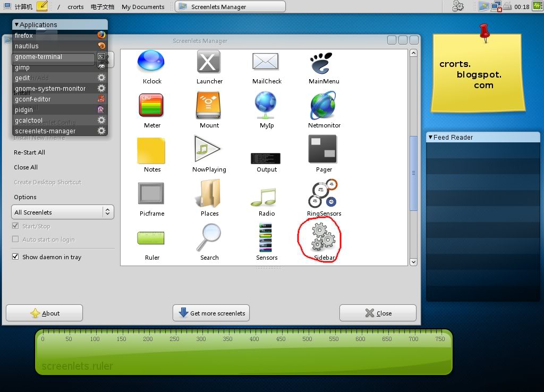Click the pidgin icon in Applications list
This screenshot has height=392, width=544.
tap(100, 109)
